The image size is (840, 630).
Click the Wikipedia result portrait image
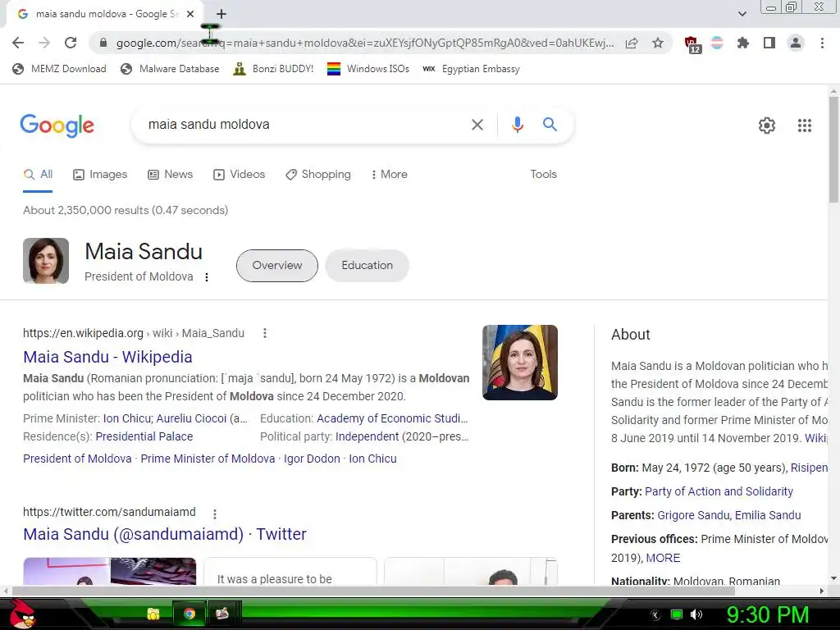pos(519,363)
